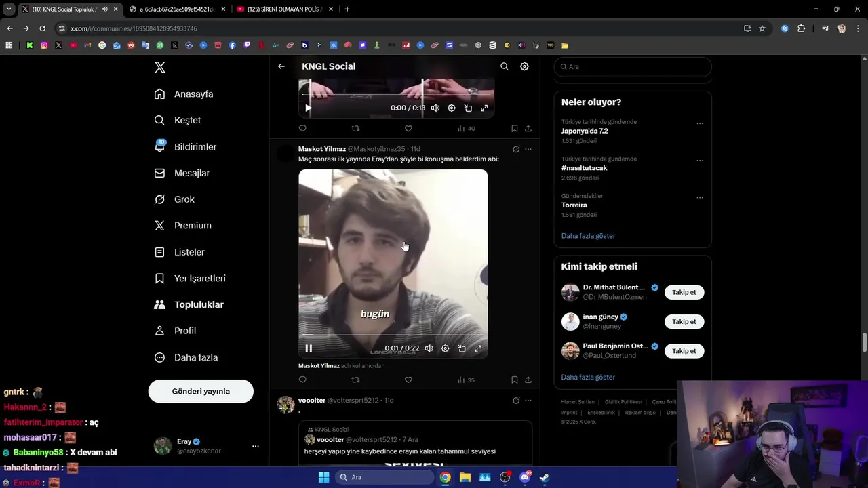Image resolution: width=868 pixels, height=488 pixels.
Task: Bookmark this page with star icon
Action: [x=762, y=28]
